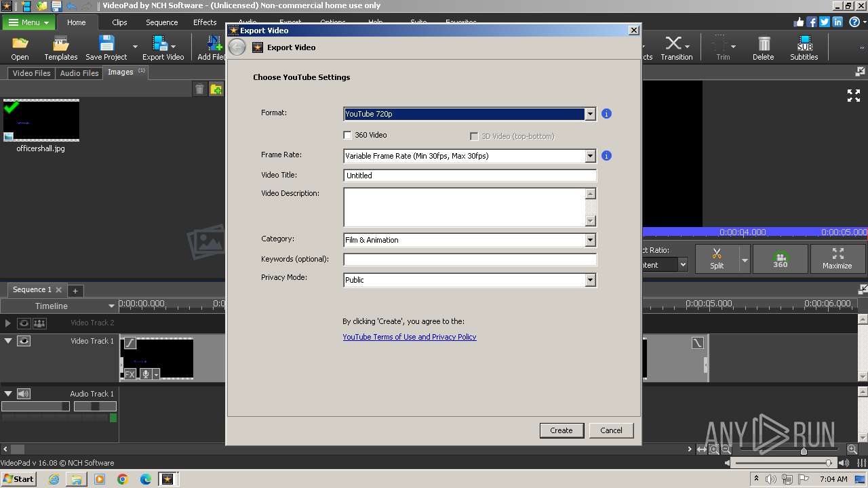This screenshot has width=868, height=488.
Task: Enable the 360 Video checkbox
Action: (x=348, y=136)
